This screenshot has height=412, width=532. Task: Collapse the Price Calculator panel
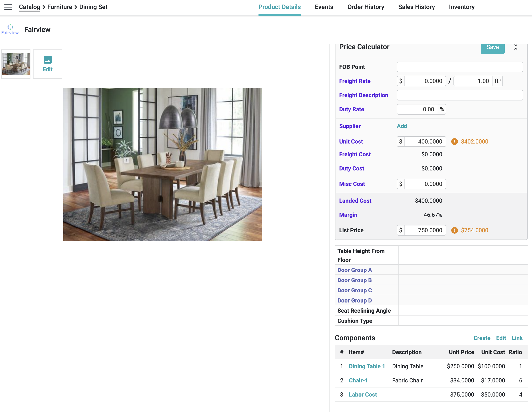[515, 47]
